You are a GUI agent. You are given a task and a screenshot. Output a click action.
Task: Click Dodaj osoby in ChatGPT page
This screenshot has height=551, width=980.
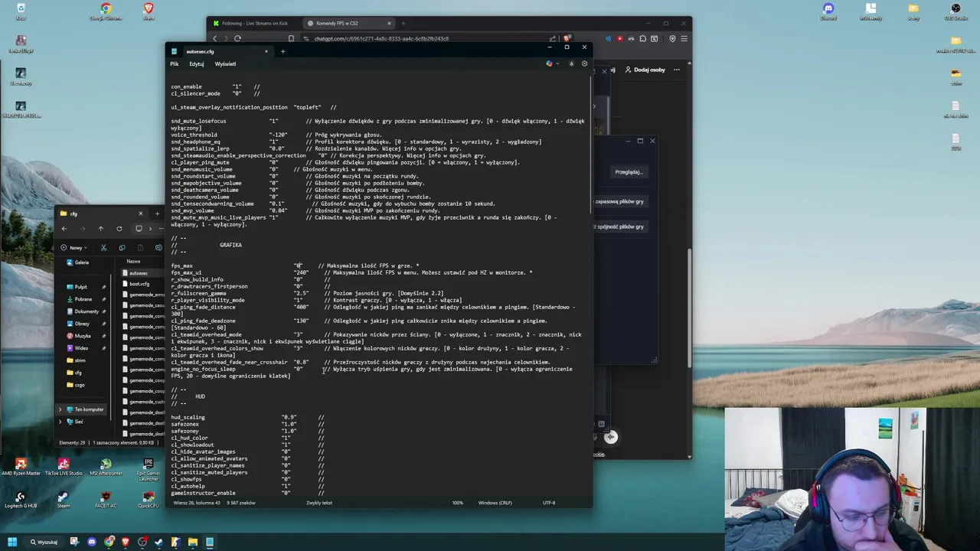[x=645, y=70]
